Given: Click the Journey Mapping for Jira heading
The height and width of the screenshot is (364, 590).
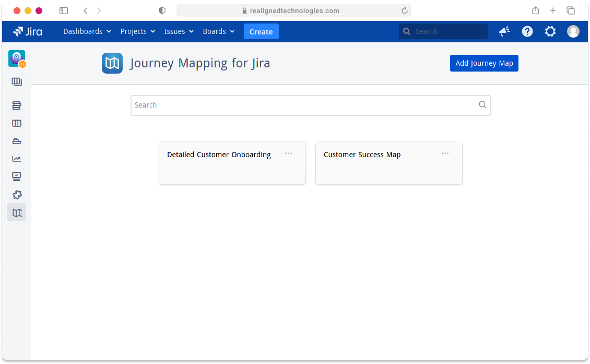Looking at the screenshot, I should [200, 63].
